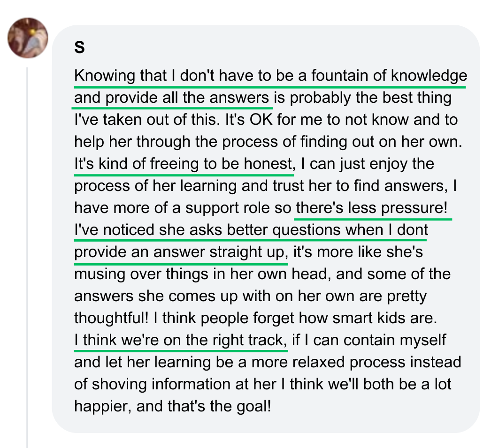Click the commenter's profile avatar picture
Screen dimensions: 491x448
point(28,38)
